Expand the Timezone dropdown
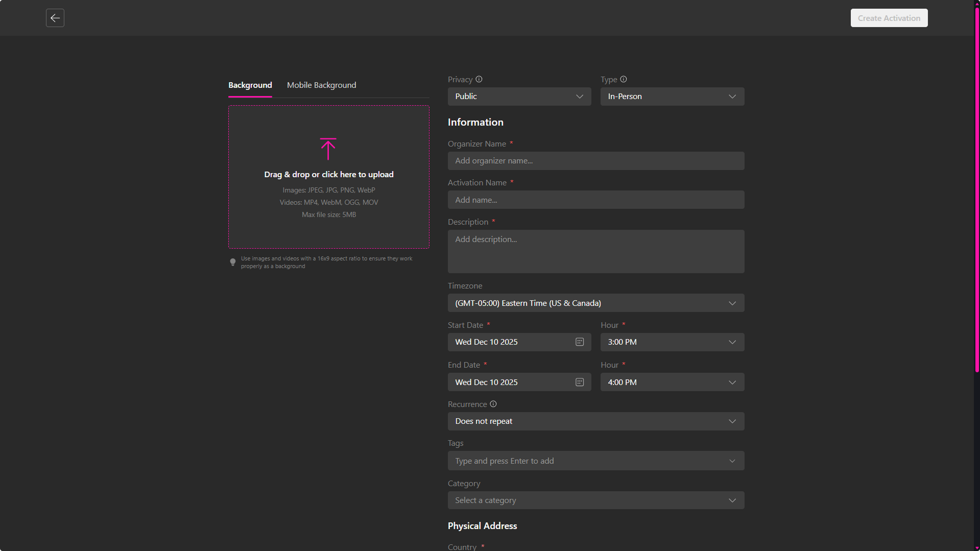Image resolution: width=980 pixels, height=551 pixels. click(595, 303)
